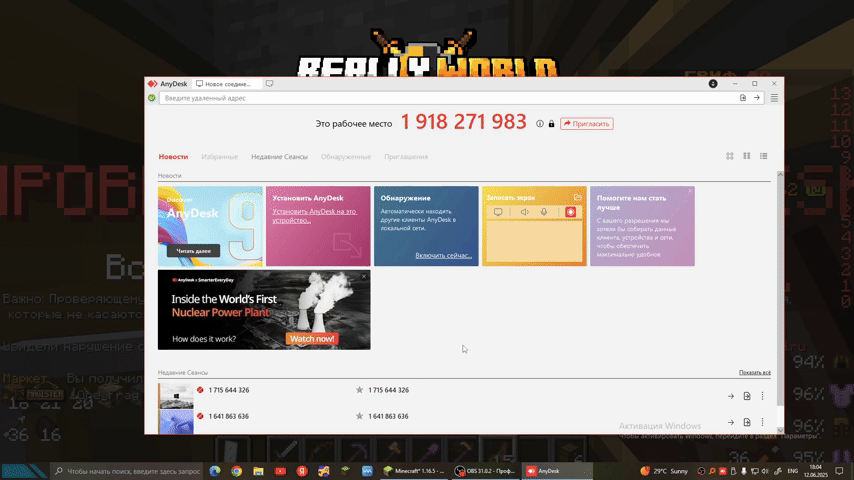This screenshot has height=480, width=854.
Task: Connect to 1 715 644 326 with its arrow icon
Action: (730, 396)
